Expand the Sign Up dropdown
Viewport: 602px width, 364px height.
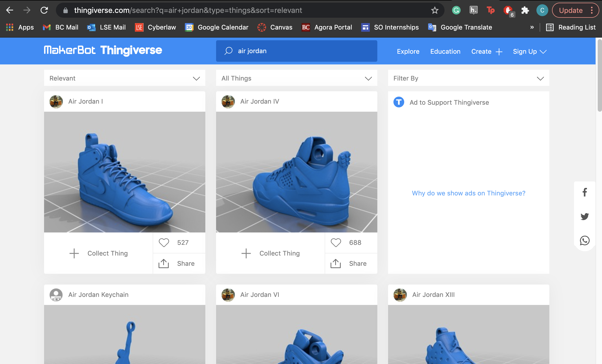pyautogui.click(x=529, y=51)
